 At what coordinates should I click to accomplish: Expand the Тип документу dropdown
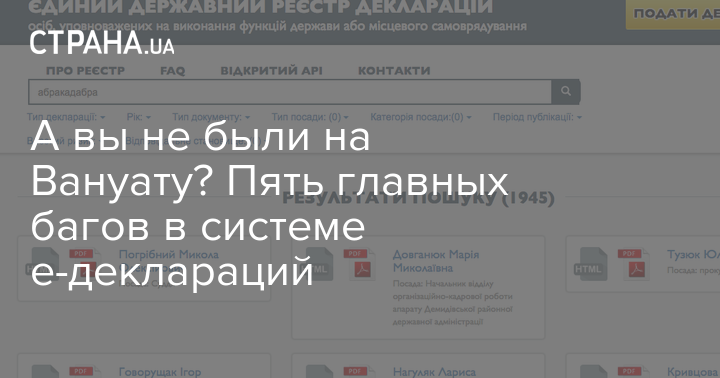pos(211,117)
